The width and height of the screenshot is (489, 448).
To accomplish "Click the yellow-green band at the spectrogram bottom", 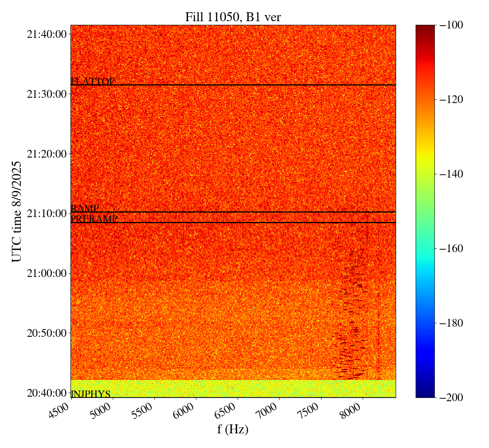I will [x=233, y=389].
